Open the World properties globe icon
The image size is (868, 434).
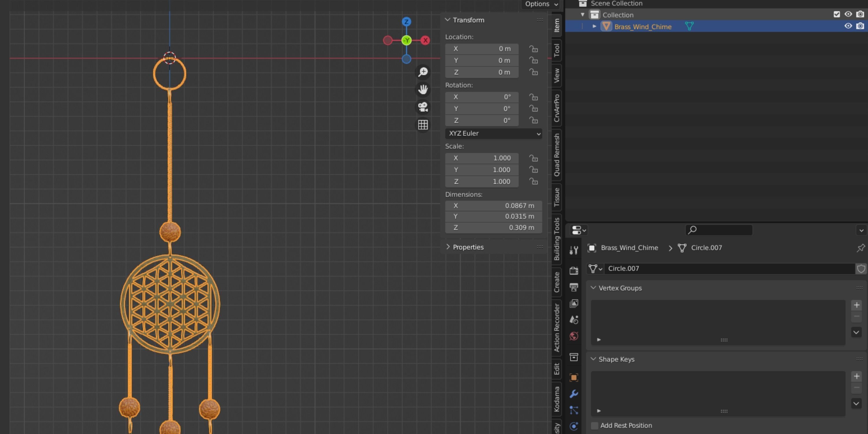click(574, 336)
